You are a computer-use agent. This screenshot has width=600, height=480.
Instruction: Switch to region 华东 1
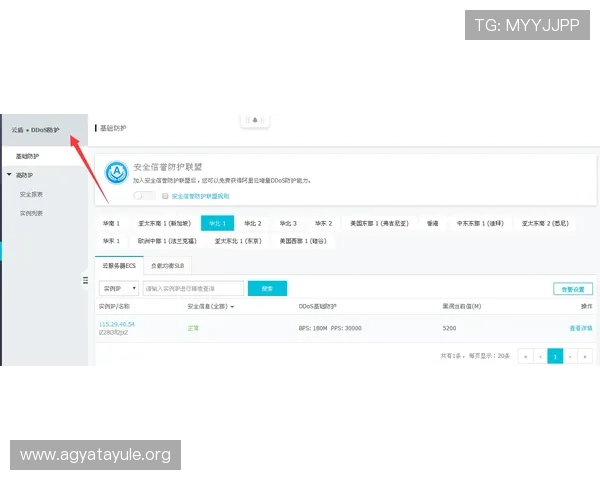pos(111,241)
